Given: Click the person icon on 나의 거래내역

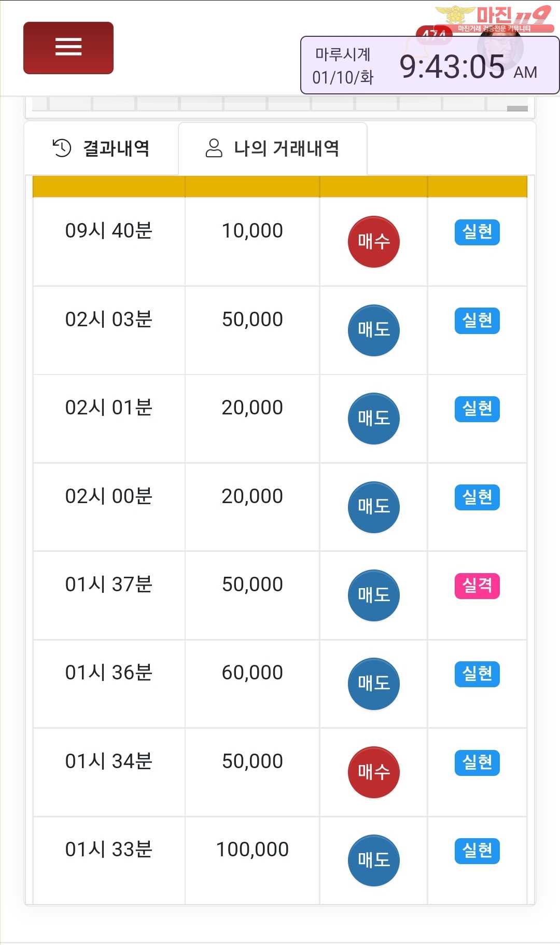Looking at the screenshot, I should click(214, 148).
